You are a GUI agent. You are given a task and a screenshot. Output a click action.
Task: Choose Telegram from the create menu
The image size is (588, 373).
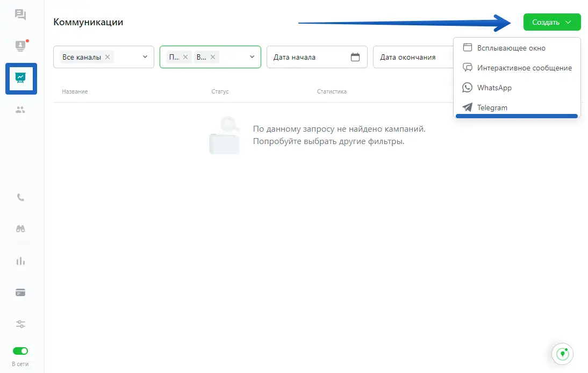[517, 107]
